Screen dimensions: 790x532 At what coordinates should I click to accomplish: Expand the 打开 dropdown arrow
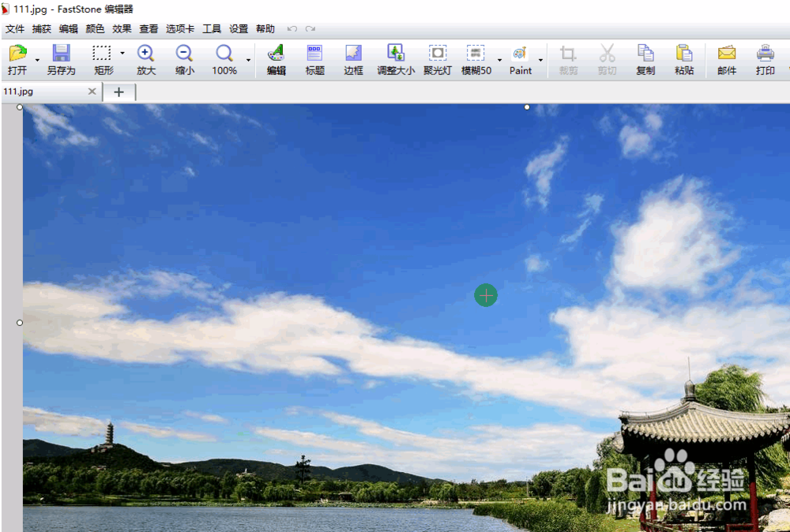tap(37, 60)
